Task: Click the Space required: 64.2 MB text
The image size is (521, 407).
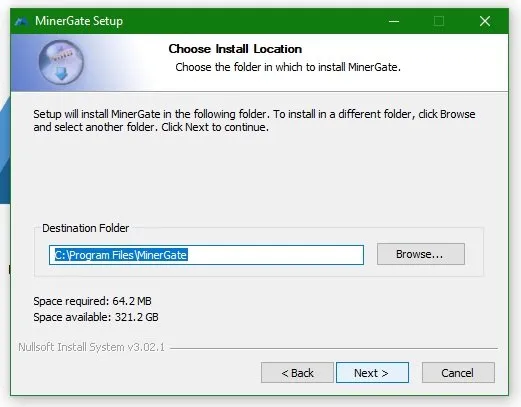Action: [x=92, y=301]
